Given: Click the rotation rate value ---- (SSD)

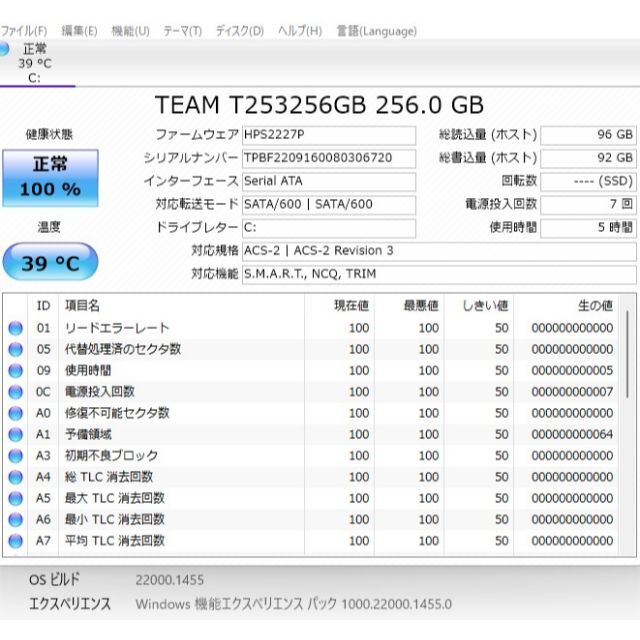Looking at the screenshot, I should tap(588, 182).
